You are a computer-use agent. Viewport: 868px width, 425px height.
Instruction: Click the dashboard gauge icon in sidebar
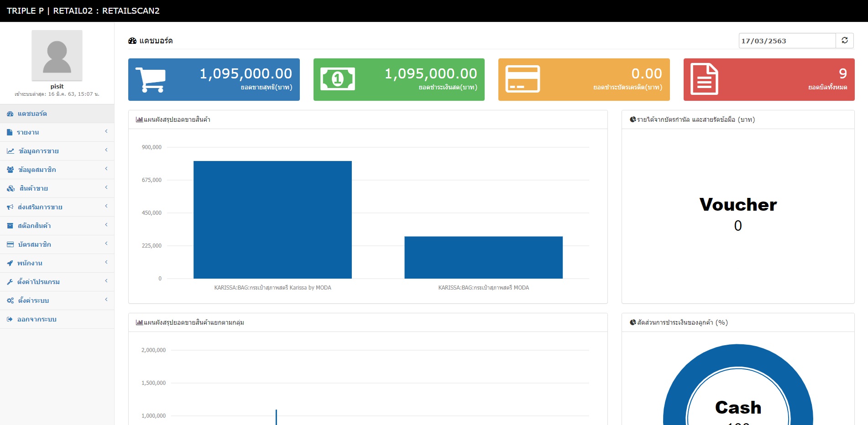(10, 114)
